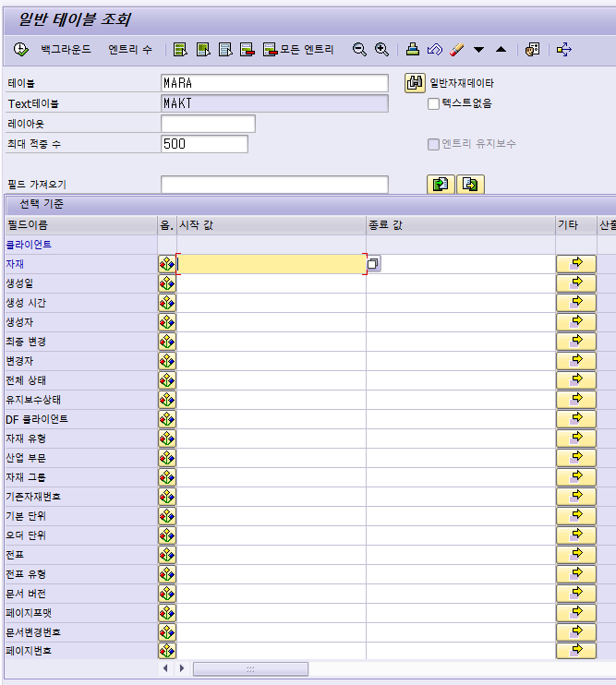Image resolution: width=616 pixels, height=685 pixels.
Task: Click the 필드 가져오기 input field
Action: [274, 185]
